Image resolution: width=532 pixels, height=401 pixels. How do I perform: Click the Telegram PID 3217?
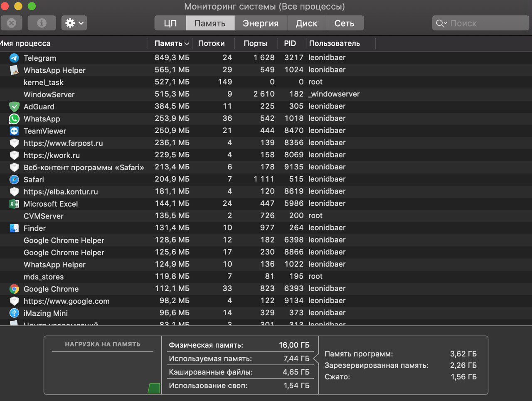click(294, 57)
